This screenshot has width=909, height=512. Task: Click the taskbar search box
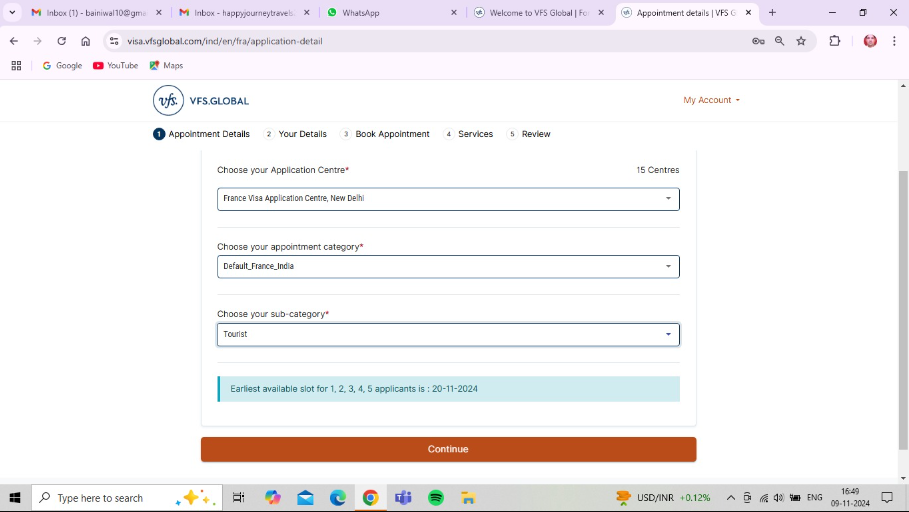(126, 498)
